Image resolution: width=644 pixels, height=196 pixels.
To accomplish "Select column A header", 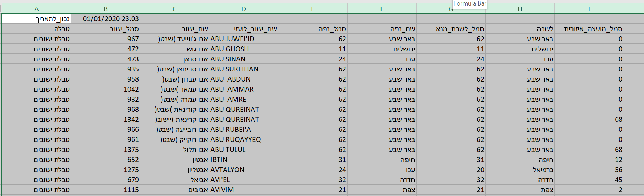I will 36,9.
